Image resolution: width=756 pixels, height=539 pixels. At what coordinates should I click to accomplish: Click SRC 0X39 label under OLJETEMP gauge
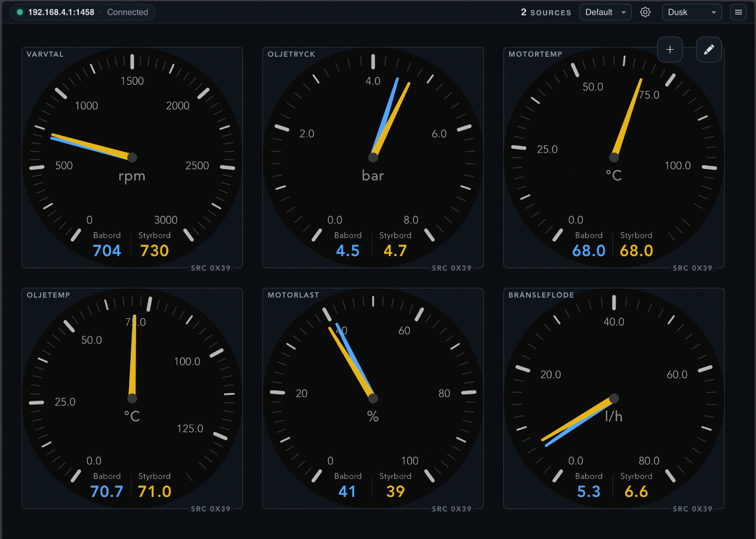click(211, 509)
